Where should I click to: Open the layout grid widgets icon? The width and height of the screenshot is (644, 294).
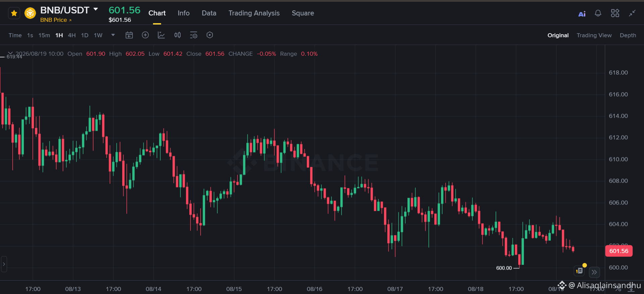pos(615,13)
